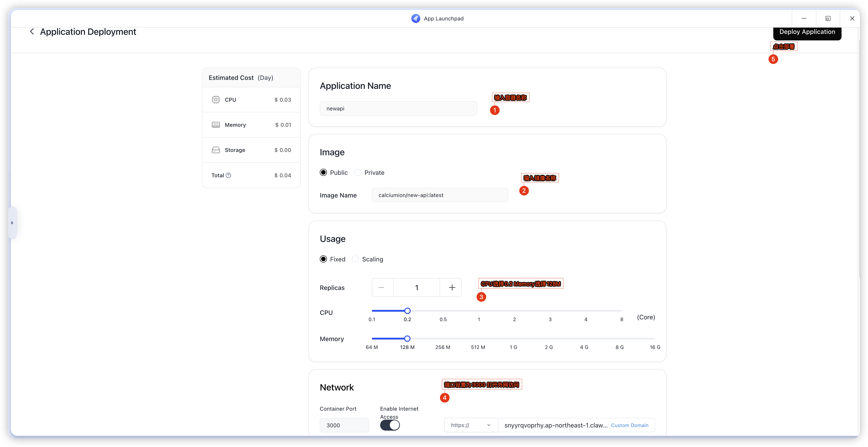Click the Container Port 3000 field

[344, 425]
